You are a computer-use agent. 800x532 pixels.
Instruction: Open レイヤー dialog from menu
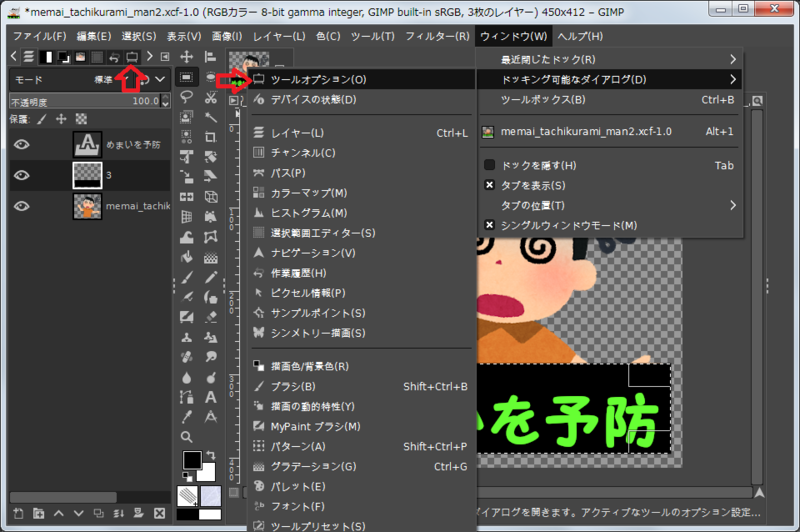pos(362,133)
